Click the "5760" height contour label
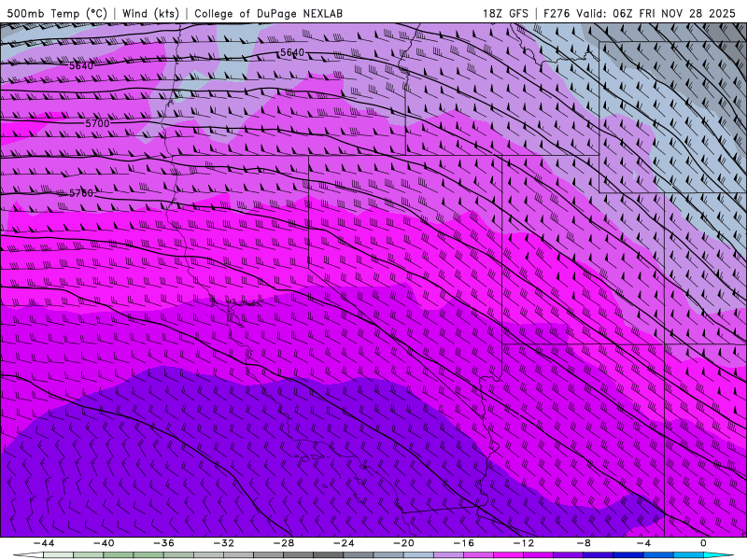Image resolution: width=747 pixels, height=560 pixels. click(81, 193)
